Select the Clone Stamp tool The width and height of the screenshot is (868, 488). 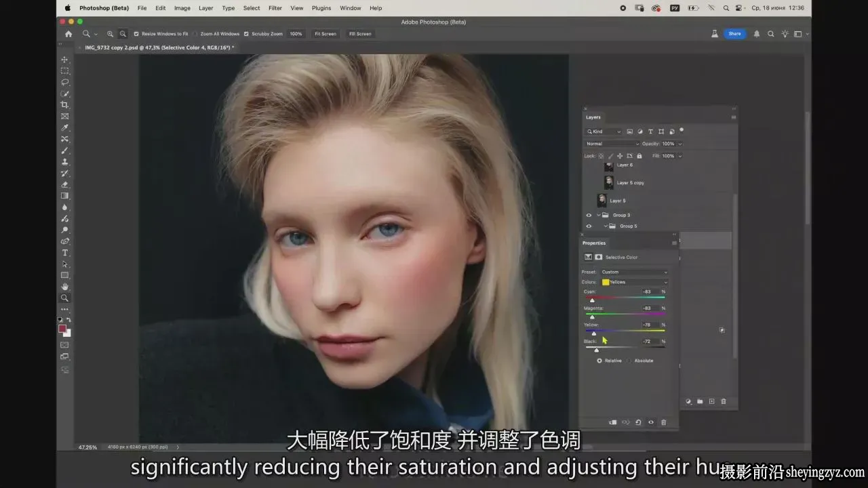(65, 162)
